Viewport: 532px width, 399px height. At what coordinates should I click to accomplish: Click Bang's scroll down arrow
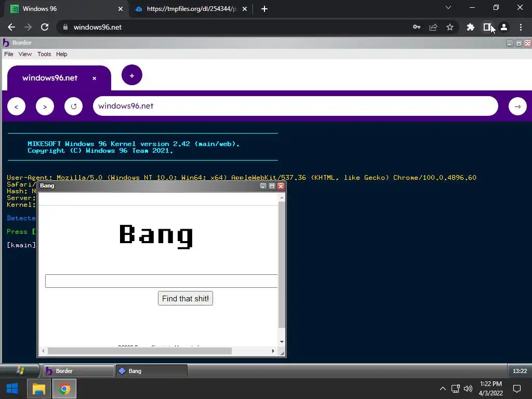tap(282, 342)
